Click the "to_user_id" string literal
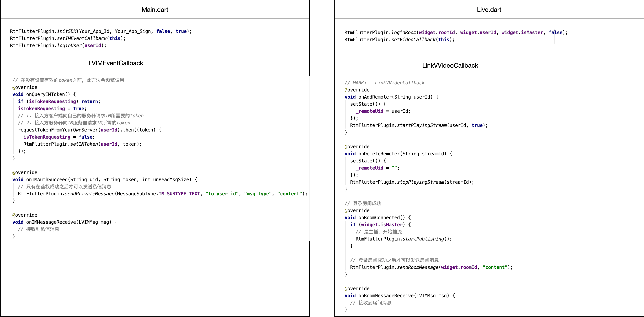The width and height of the screenshot is (644, 317). pyautogui.click(x=222, y=194)
